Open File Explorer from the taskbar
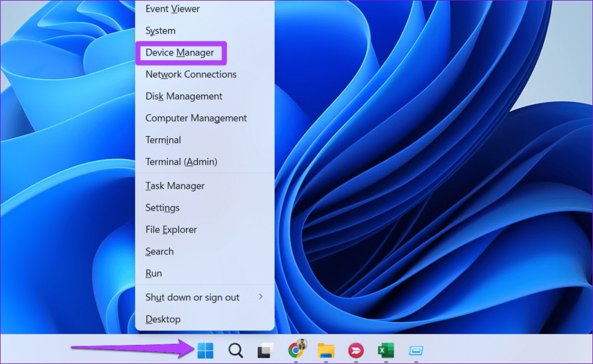Screen dimensions: 593x364 [325, 350]
